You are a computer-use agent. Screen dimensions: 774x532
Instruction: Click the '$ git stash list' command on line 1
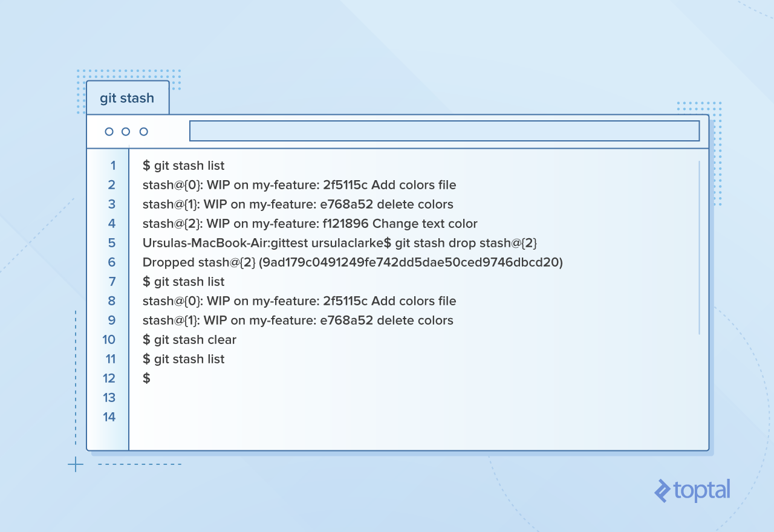(x=184, y=166)
